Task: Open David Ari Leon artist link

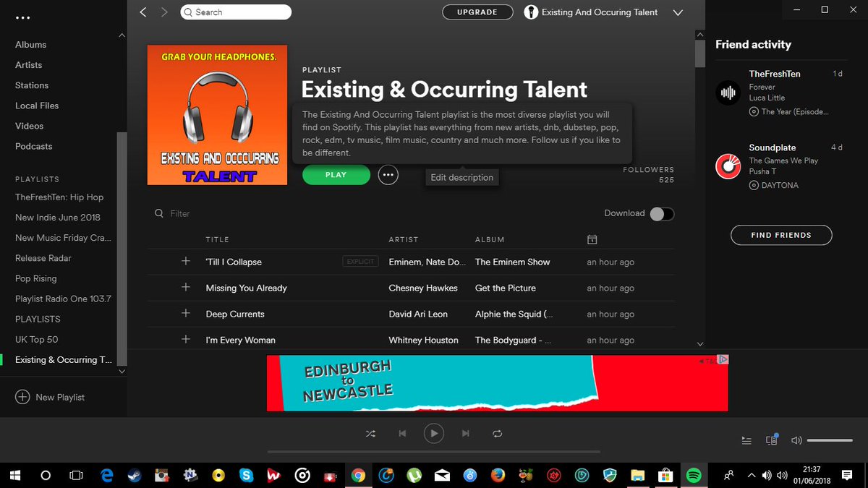Action: pos(418,314)
